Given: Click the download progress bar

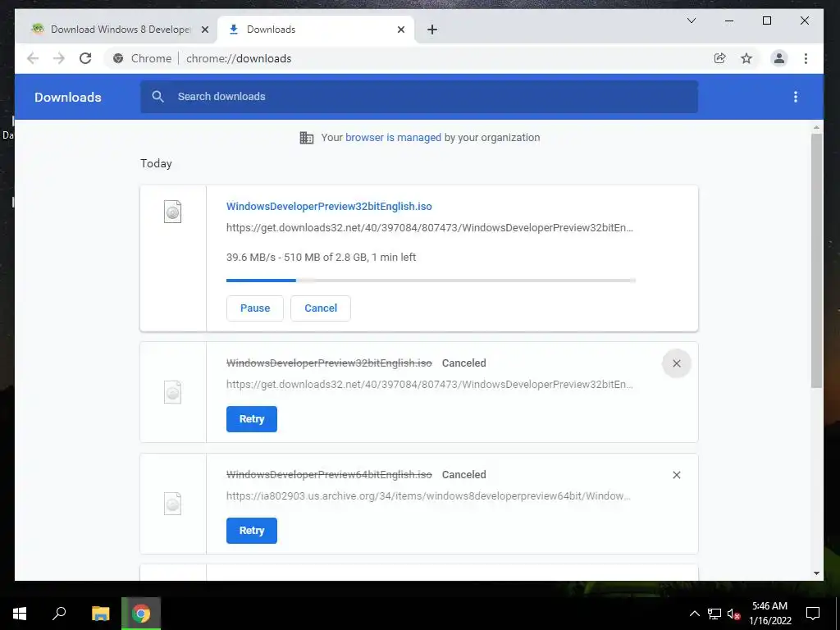Looking at the screenshot, I should pos(431,281).
